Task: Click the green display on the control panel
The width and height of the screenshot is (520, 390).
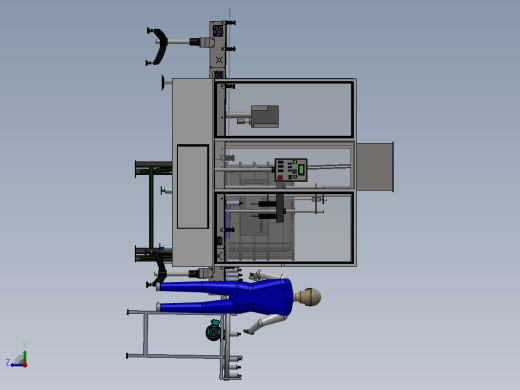Action: point(301,169)
